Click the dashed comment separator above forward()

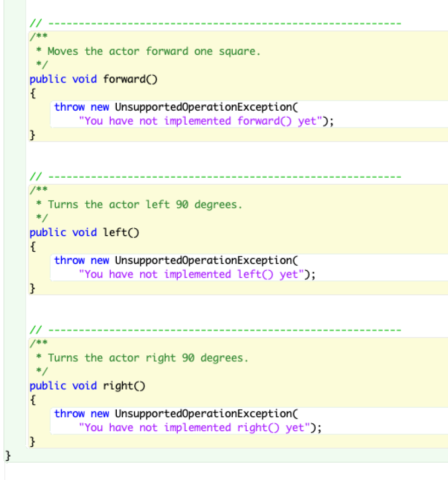[x=215, y=23]
